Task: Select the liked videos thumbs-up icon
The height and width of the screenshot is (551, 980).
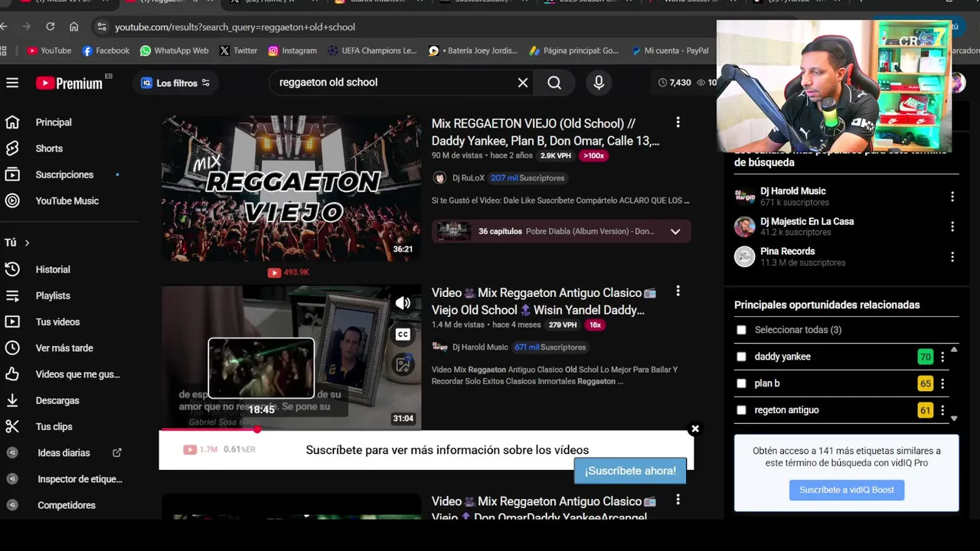Action: (12, 374)
